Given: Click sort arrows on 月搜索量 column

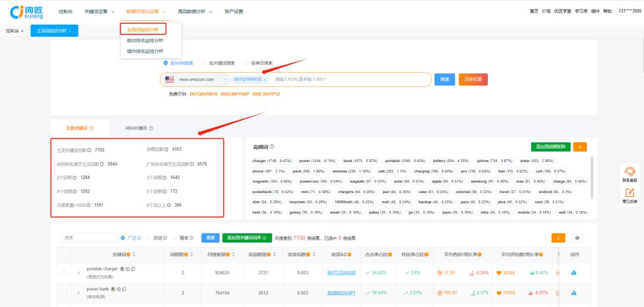Looking at the screenshot, I should pyautogui.click(x=233, y=255).
